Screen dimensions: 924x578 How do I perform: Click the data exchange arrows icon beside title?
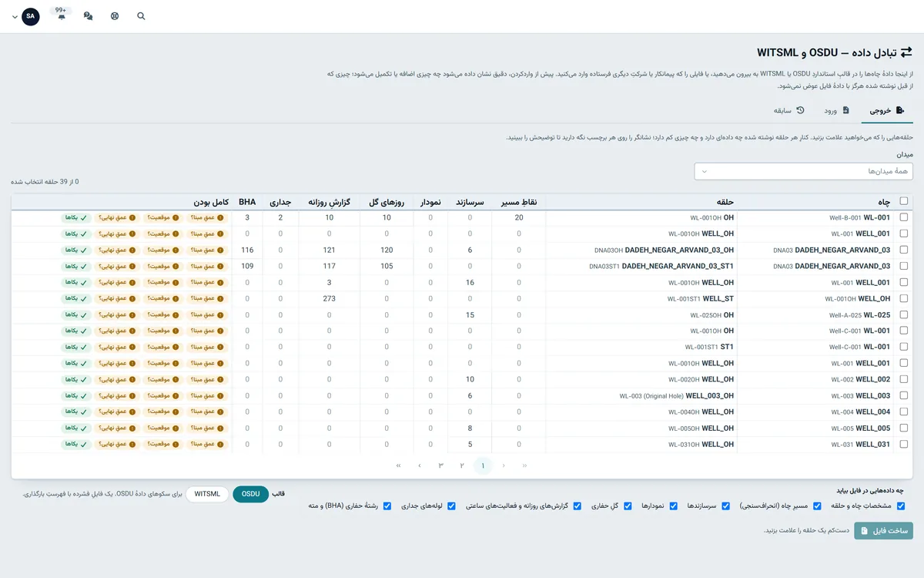pyautogui.click(x=906, y=52)
